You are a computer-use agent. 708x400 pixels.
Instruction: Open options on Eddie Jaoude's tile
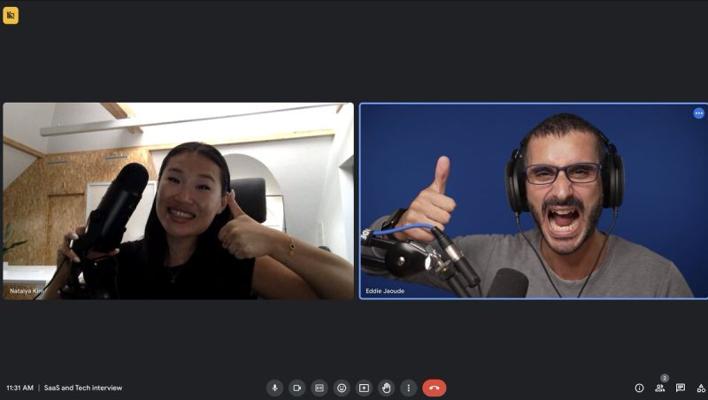tap(698, 113)
